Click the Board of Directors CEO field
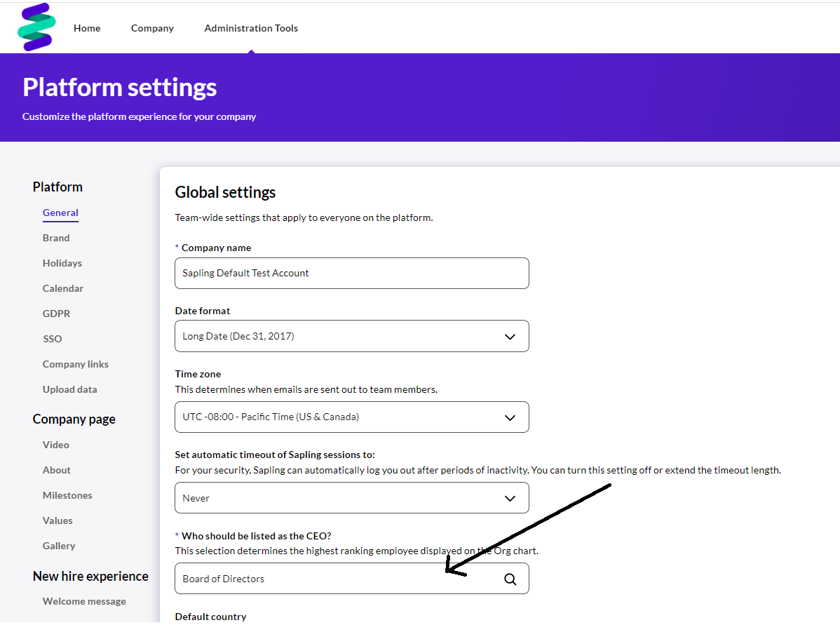The image size is (840, 625). point(337,579)
